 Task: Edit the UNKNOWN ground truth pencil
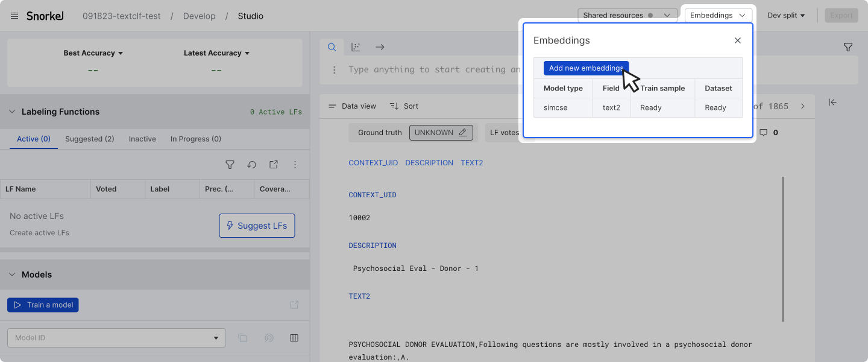coord(463,133)
